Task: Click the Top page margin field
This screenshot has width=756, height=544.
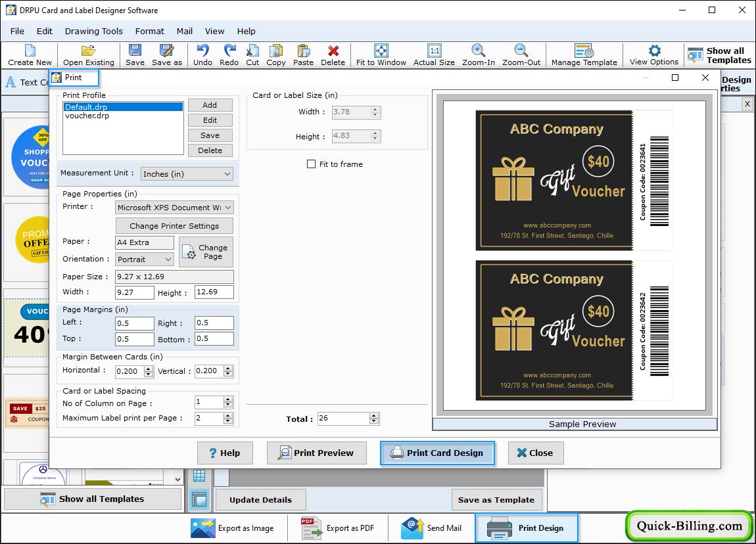Action: (x=135, y=339)
